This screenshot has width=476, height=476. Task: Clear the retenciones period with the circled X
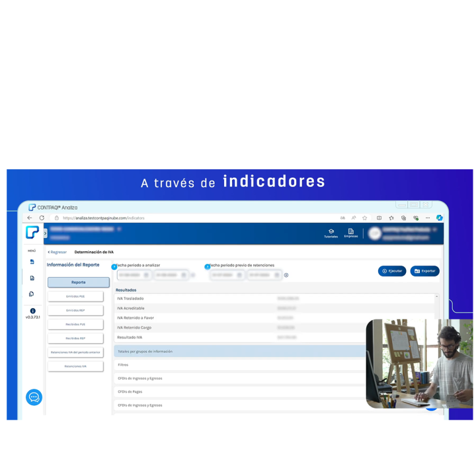click(x=286, y=275)
